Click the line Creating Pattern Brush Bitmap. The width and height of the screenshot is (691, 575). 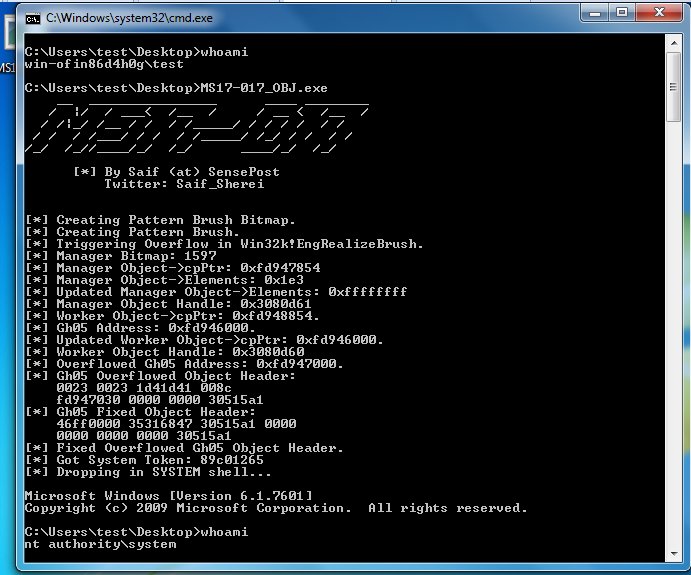tap(160, 220)
